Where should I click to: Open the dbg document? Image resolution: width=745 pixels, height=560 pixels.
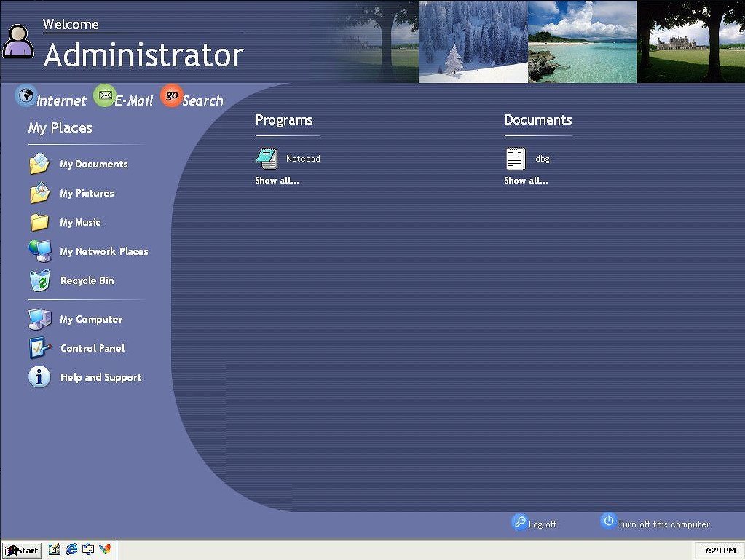pyautogui.click(x=528, y=159)
